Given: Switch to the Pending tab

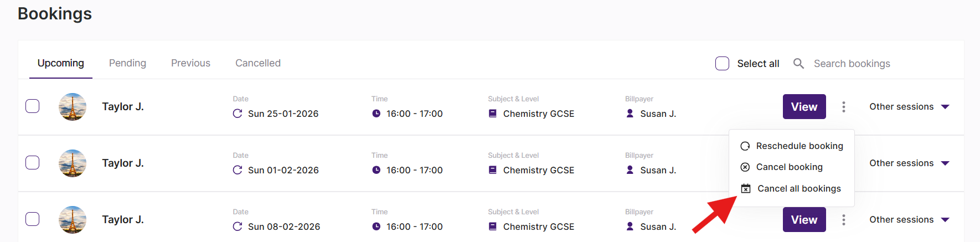Looking at the screenshot, I should 127,63.
